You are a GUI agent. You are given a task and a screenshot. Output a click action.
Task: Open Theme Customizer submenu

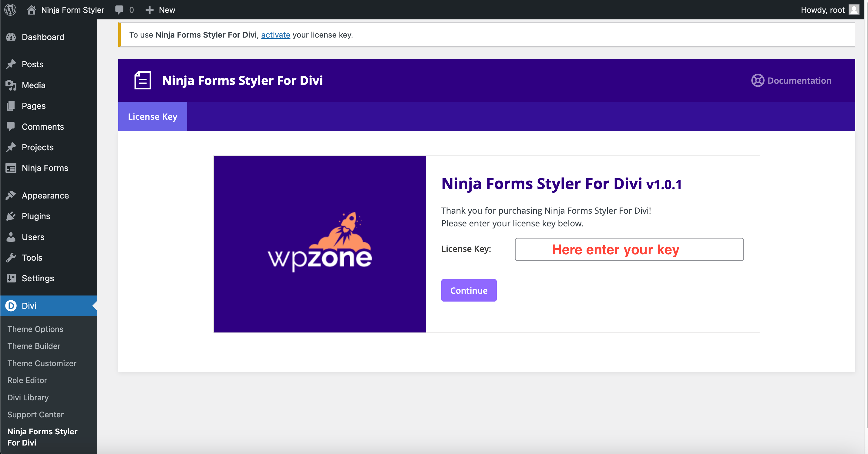coord(42,363)
